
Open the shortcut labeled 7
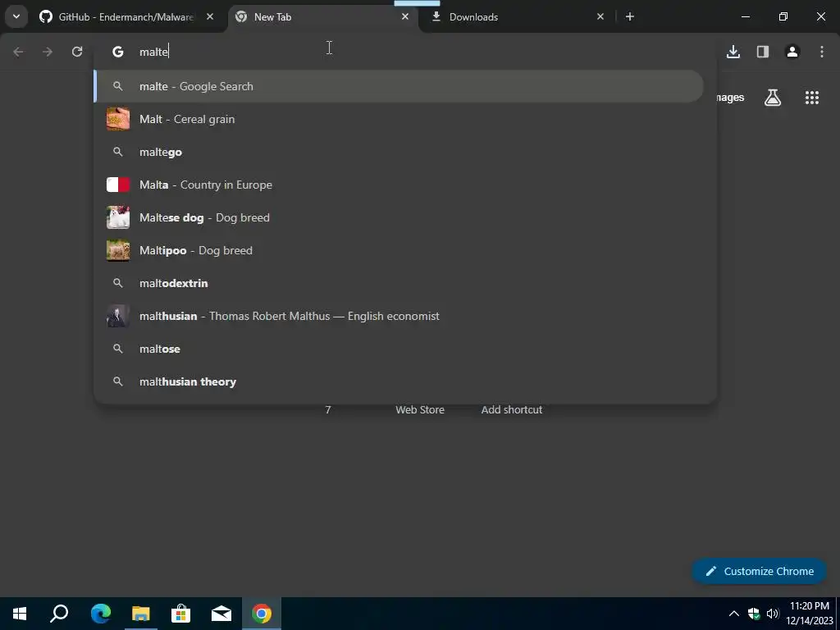(328, 409)
